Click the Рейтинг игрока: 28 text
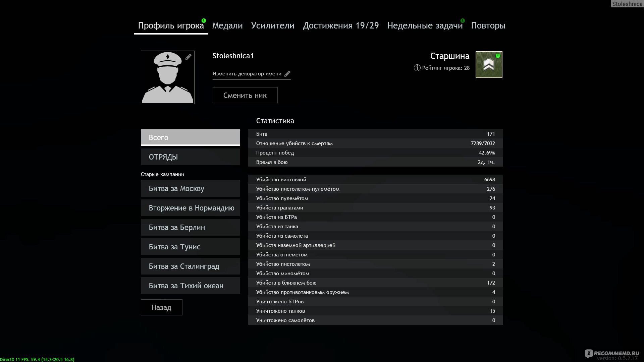The image size is (644, 362). pyautogui.click(x=446, y=68)
